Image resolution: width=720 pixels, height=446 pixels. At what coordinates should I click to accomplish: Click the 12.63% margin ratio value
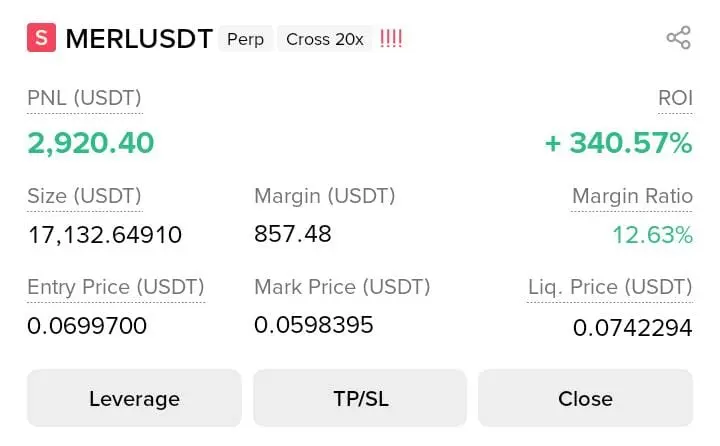[652, 235]
